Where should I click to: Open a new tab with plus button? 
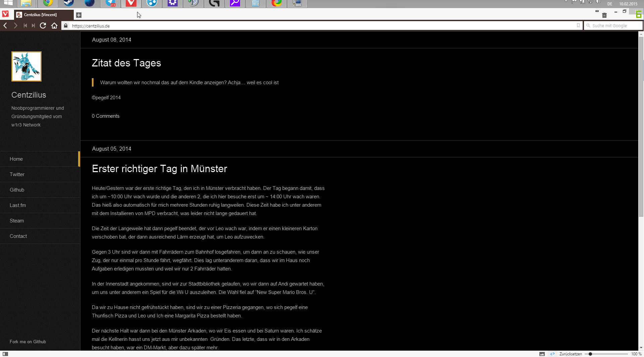coord(79,15)
